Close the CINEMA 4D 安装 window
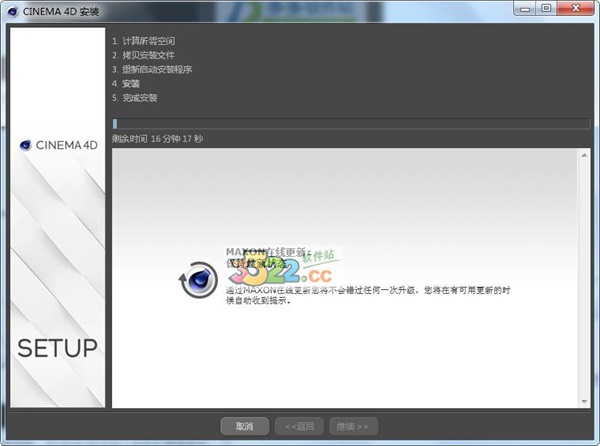The image size is (600, 446). pos(576,8)
